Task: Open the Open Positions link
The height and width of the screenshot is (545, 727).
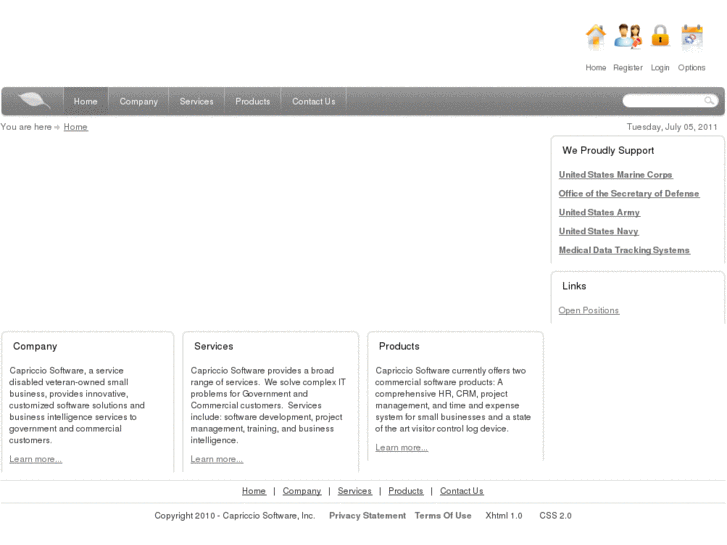Action: (588, 310)
